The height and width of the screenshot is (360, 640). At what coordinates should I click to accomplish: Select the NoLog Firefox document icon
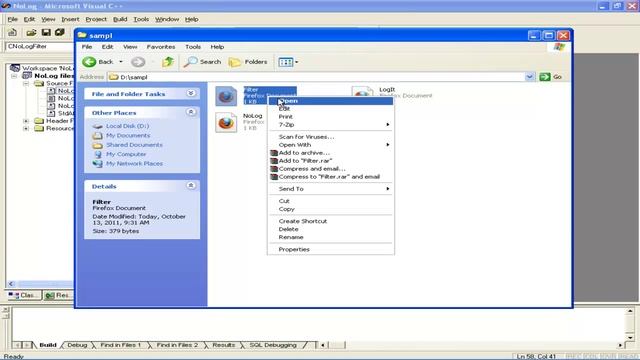[x=226, y=122]
